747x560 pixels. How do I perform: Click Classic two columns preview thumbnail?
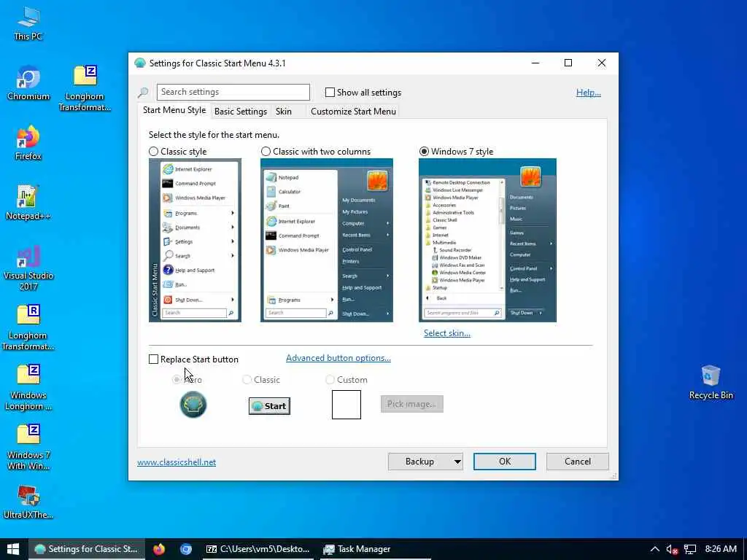pos(326,240)
